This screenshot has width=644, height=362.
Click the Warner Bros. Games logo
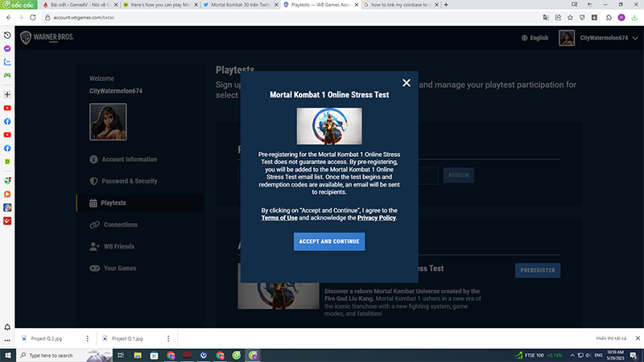point(48,37)
